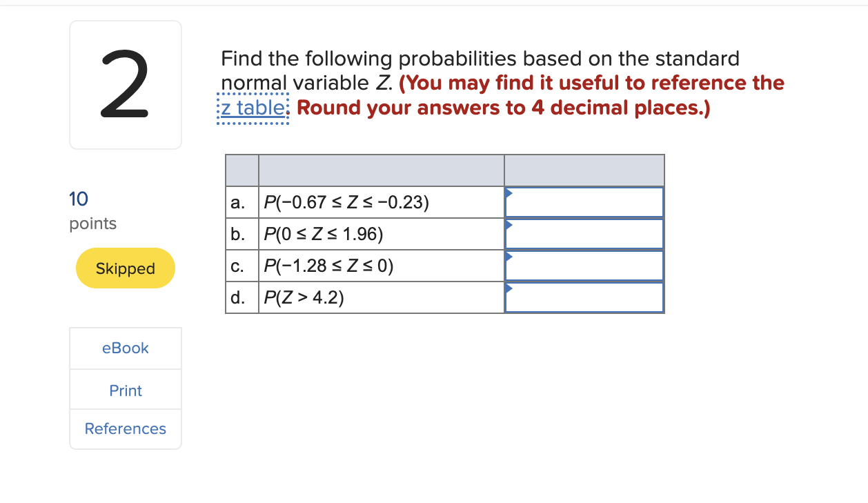
Task: Click the P(Z > 4.2) expression cell
Action: click(x=381, y=297)
